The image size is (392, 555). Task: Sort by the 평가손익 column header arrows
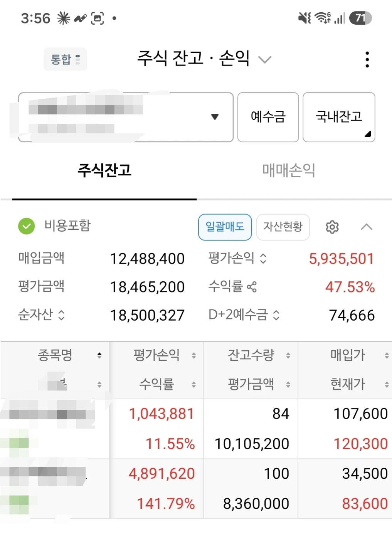(194, 355)
